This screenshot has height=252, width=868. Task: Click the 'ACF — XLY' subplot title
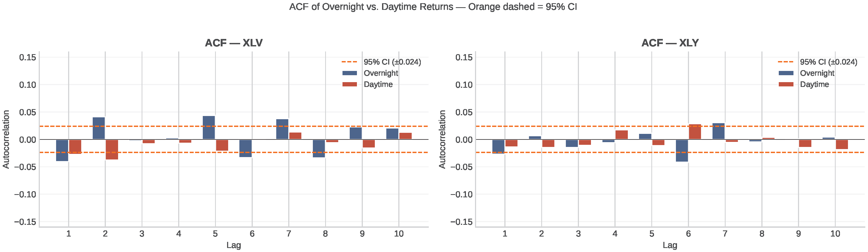coord(670,43)
